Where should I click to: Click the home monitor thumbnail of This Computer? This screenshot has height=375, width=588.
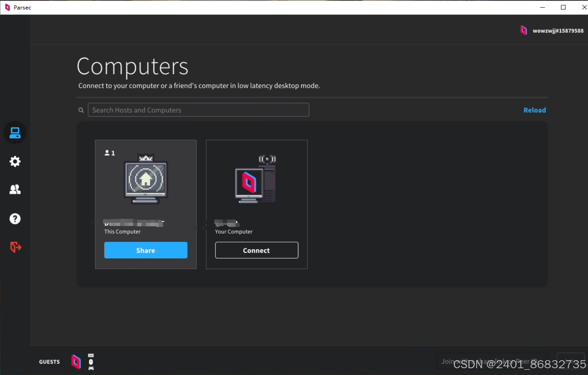pos(146,179)
